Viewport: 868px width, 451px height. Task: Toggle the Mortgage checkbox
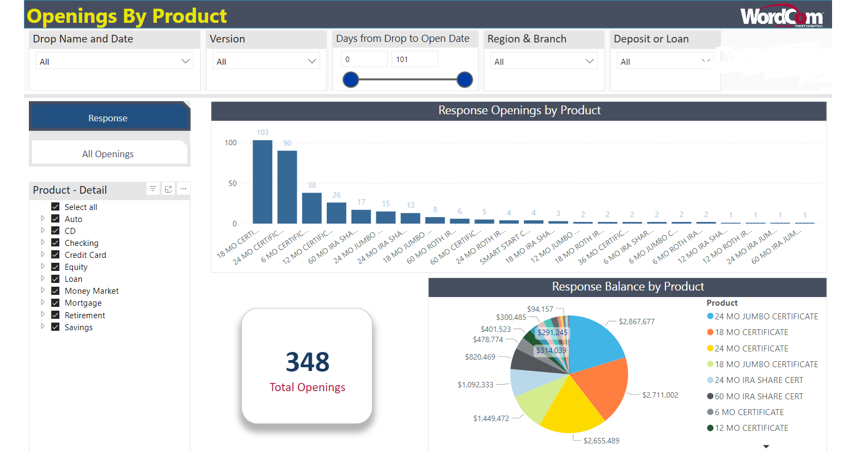pyautogui.click(x=55, y=302)
